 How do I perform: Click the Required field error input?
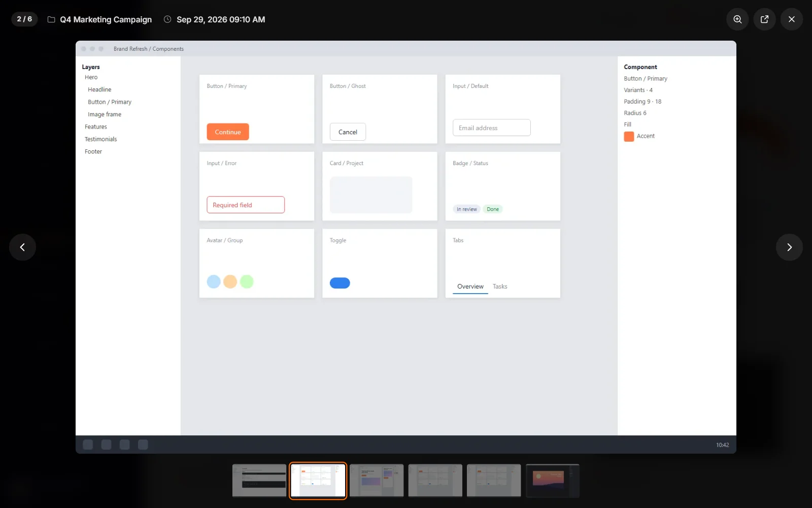tap(246, 205)
